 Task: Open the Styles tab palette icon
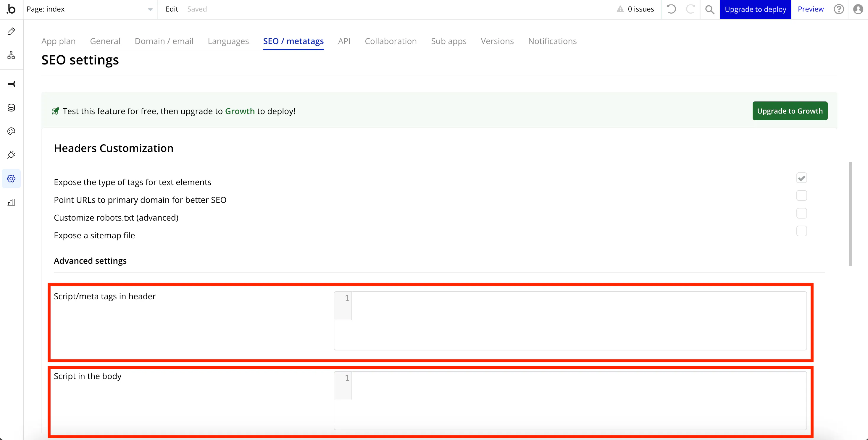(11, 131)
